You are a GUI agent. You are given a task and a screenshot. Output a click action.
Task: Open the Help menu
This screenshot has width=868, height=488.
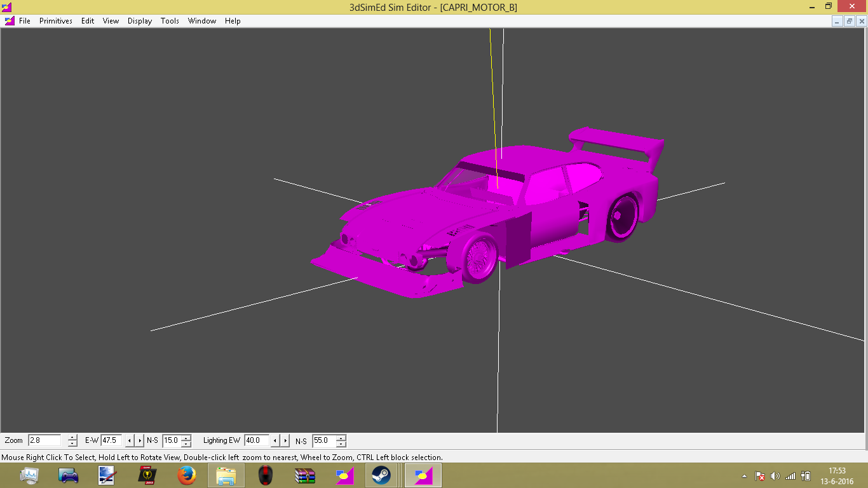pos(233,21)
